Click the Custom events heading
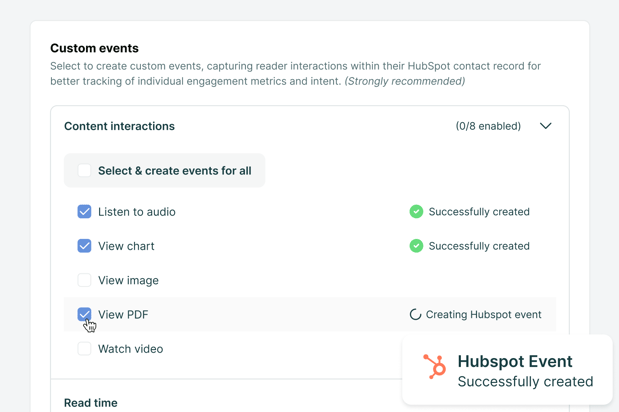The height and width of the screenshot is (412, 619). point(94,48)
